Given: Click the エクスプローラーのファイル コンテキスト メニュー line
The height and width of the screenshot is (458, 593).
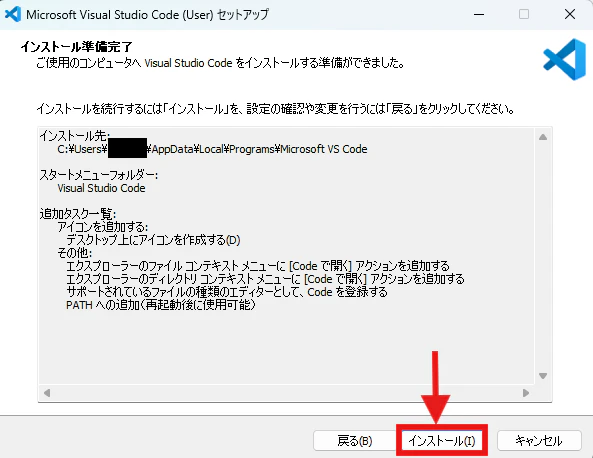Looking at the screenshot, I should (258, 266).
